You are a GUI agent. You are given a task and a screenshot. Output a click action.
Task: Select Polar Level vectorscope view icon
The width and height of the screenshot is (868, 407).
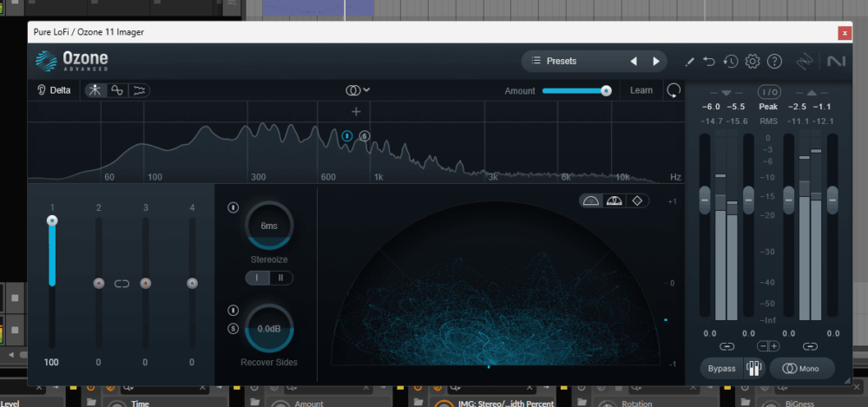(x=615, y=201)
